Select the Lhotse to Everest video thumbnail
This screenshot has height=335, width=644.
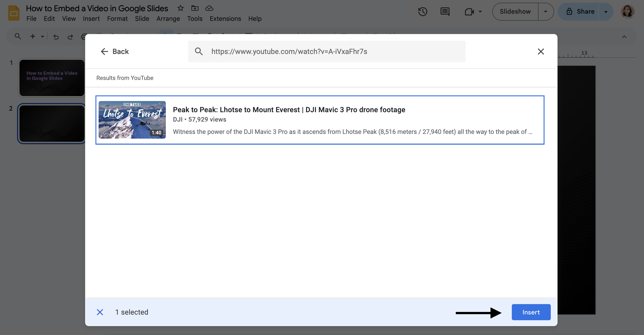pos(132,120)
